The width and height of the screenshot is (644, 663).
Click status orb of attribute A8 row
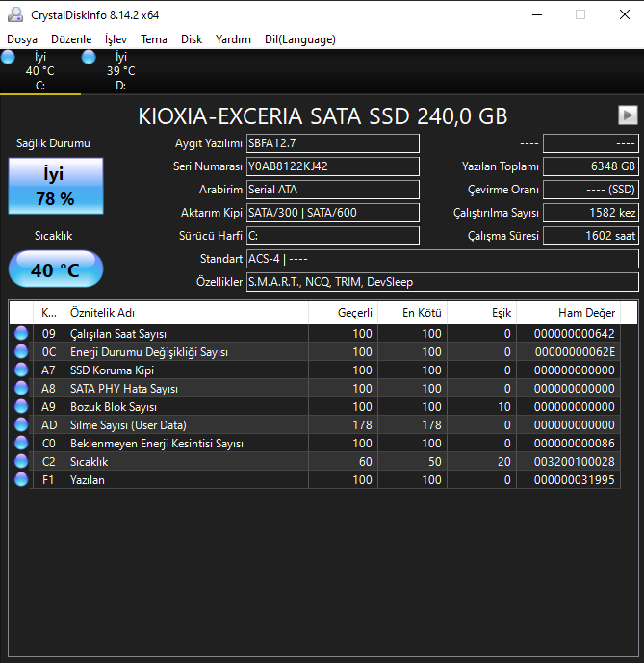click(x=21, y=388)
